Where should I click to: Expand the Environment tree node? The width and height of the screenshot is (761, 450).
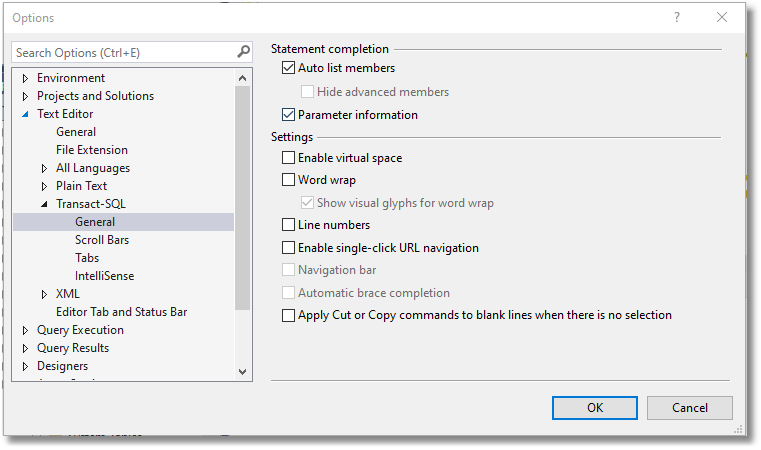[26, 78]
